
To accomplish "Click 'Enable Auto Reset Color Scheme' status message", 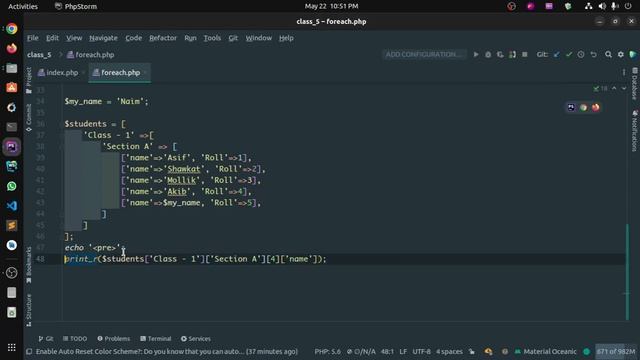I will [x=167, y=351].
